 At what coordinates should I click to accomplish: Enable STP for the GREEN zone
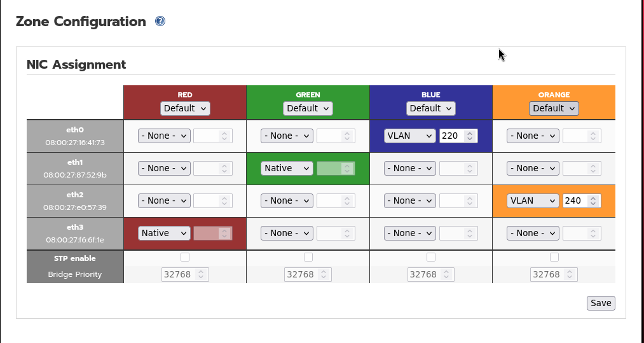pyautogui.click(x=308, y=257)
